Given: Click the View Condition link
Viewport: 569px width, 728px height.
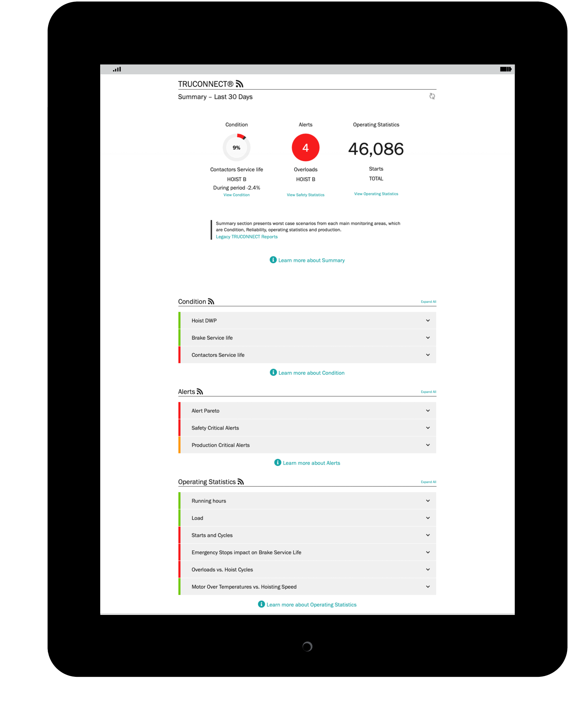Looking at the screenshot, I should click(236, 195).
